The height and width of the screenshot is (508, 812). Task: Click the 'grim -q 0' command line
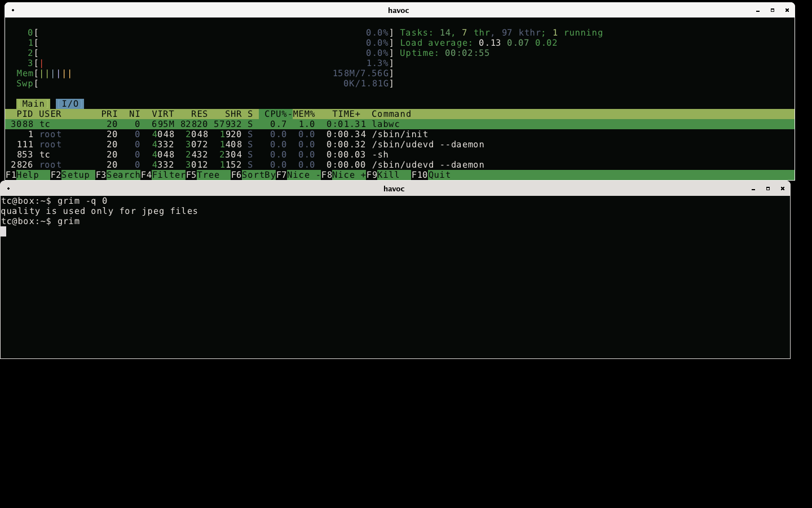tap(54, 201)
